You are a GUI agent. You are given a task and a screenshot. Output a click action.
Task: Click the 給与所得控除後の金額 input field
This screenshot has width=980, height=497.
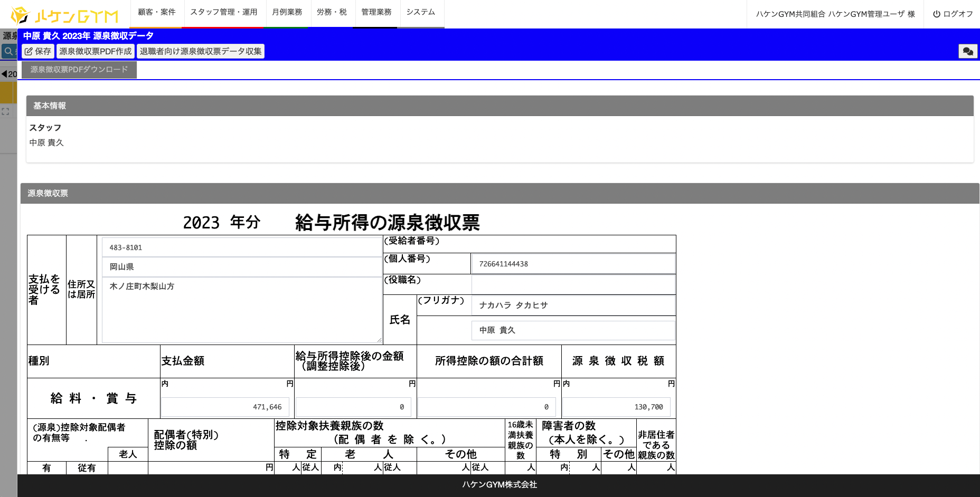coord(354,407)
